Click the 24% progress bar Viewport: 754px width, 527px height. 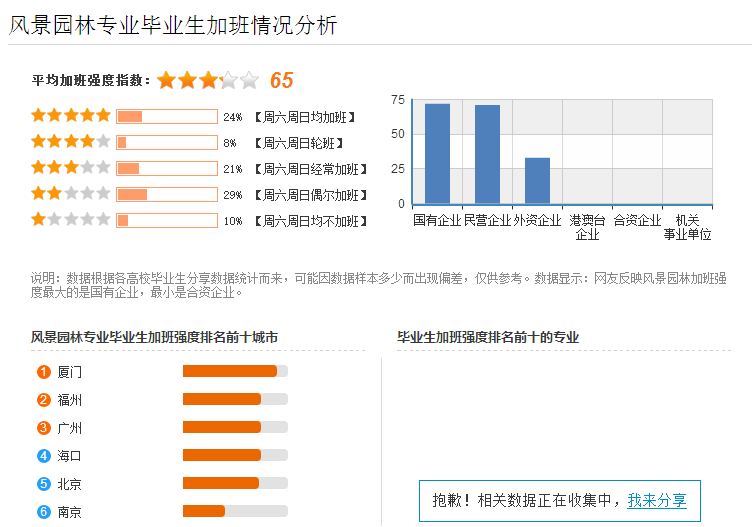coord(167,116)
